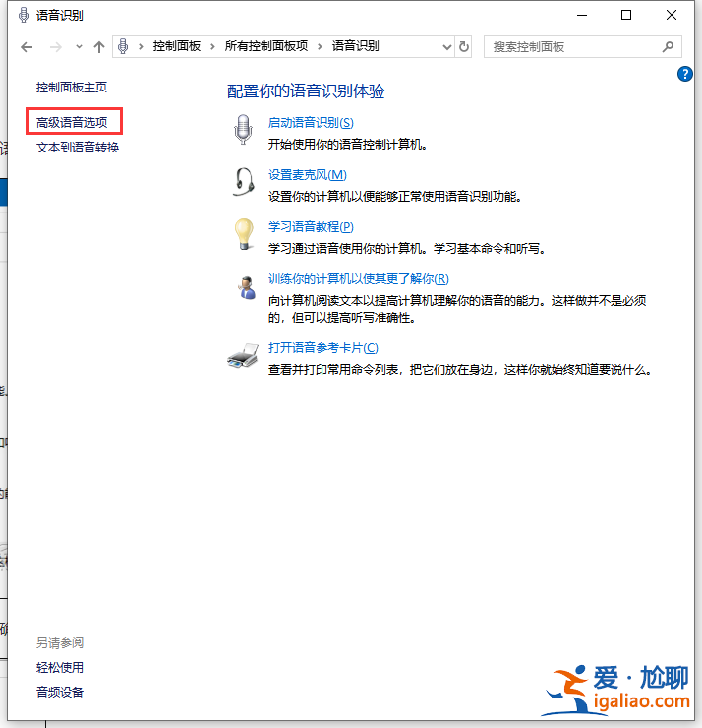Open 轻松使用 under 另请参阅
702x728 pixels.
60,668
